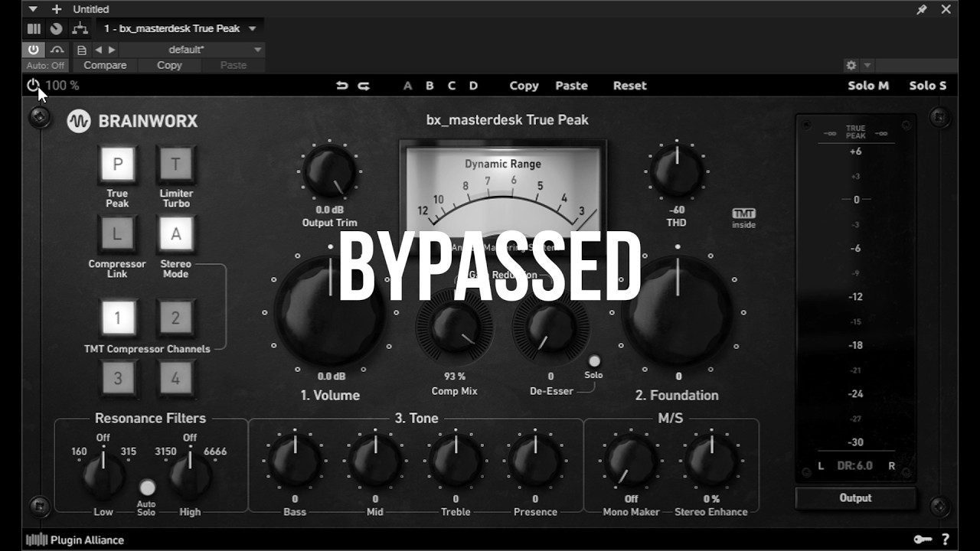Open the key license icon
980x551 pixels.
pos(923,540)
